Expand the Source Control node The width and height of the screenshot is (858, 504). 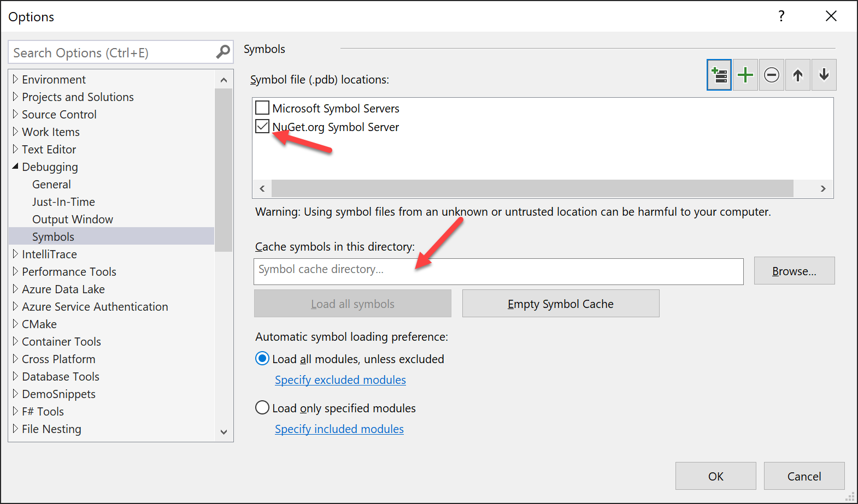[15, 114]
